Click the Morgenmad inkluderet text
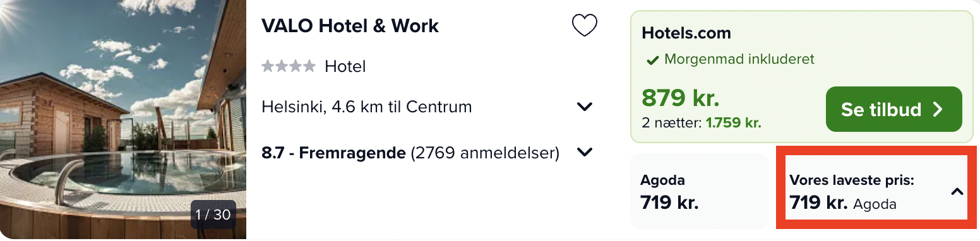The image size is (980, 241). tap(739, 60)
